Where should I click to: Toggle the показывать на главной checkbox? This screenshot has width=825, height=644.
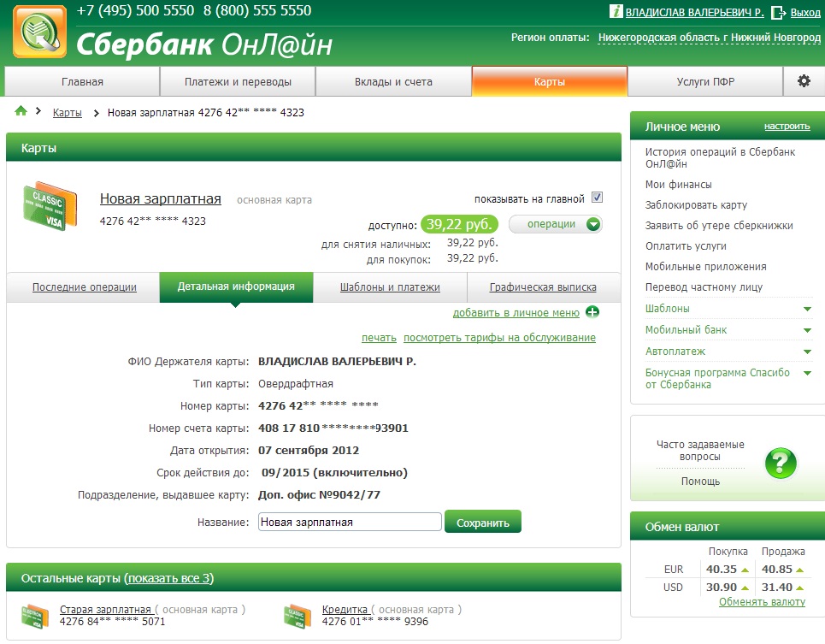597,198
